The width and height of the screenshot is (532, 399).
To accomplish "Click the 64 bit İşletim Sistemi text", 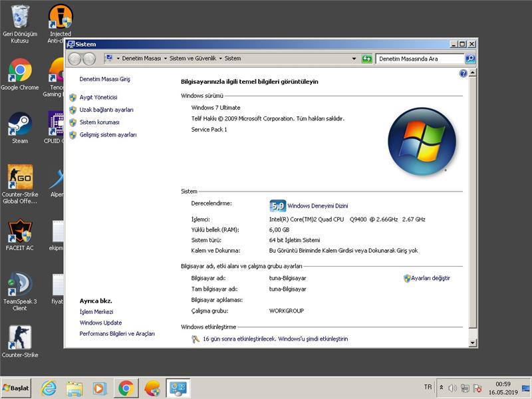I will 295,240.
